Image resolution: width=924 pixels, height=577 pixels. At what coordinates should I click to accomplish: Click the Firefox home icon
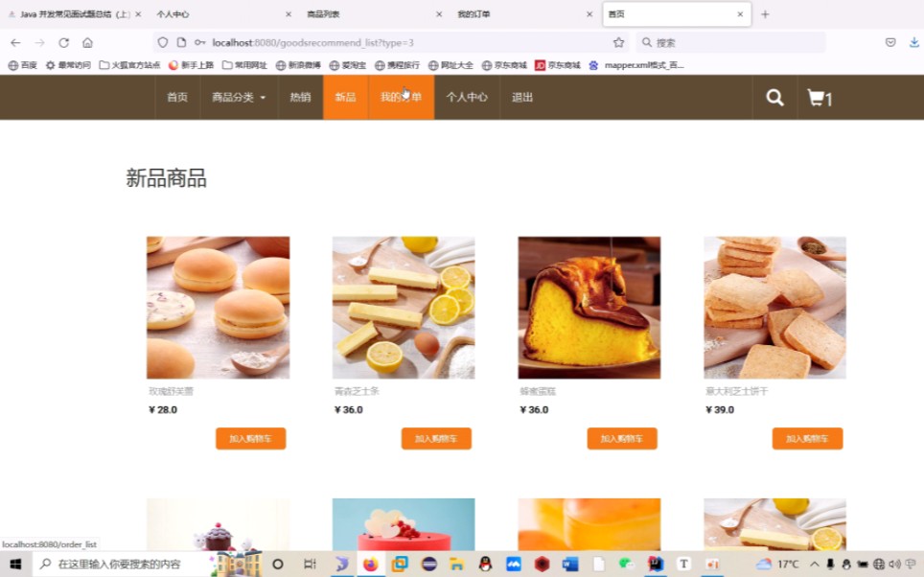pos(87,42)
